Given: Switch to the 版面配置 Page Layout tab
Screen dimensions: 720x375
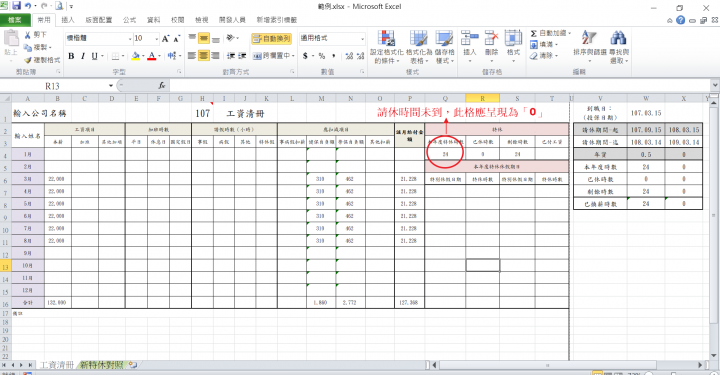Looking at the screenshot, I should tap(99, 20).
